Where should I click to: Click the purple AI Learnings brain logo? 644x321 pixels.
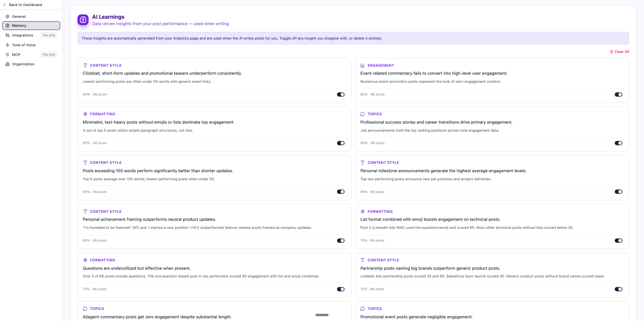tap(83, 20)
